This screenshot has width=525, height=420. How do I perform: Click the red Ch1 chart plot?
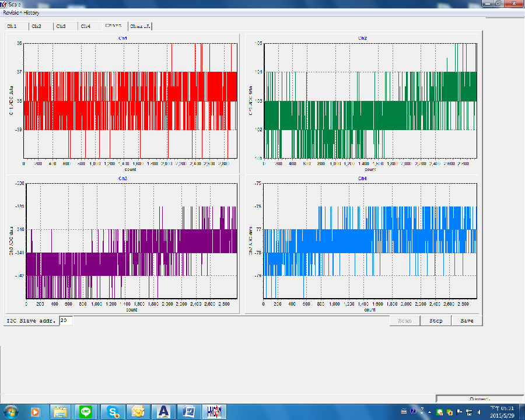pyautogui.click(x=130, y=100)
